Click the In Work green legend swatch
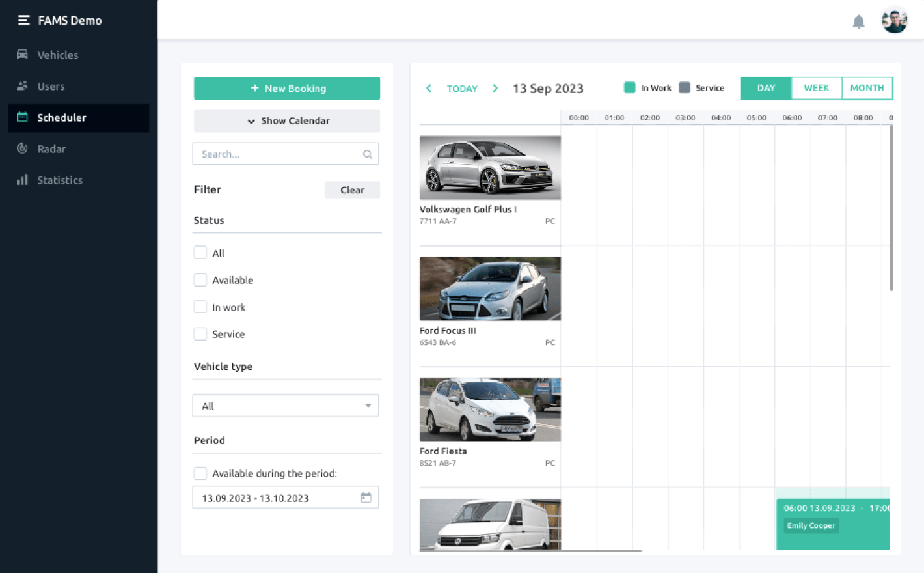Screen dimensions: 924x573 pyautogui.click(x=629, y=88)
